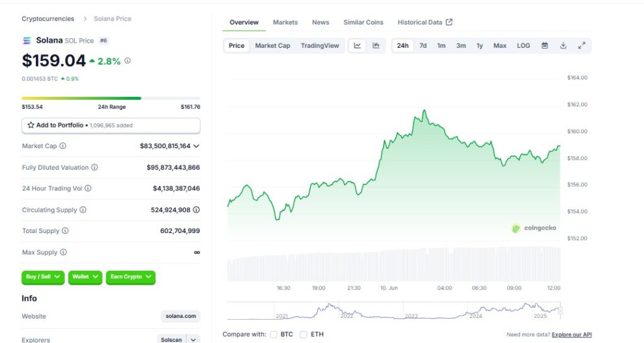Click Market Cap info icon
Screen dimensions: 644x343
(63, 146)
